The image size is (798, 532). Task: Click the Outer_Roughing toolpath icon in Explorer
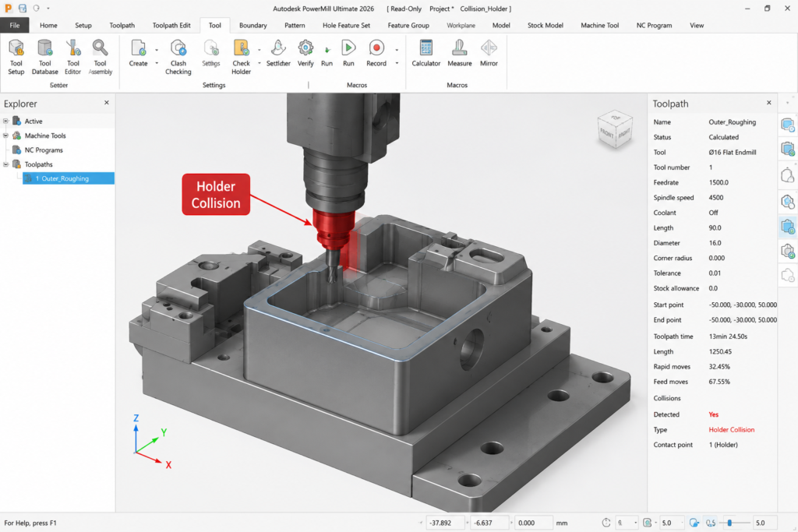pos(29,178)
